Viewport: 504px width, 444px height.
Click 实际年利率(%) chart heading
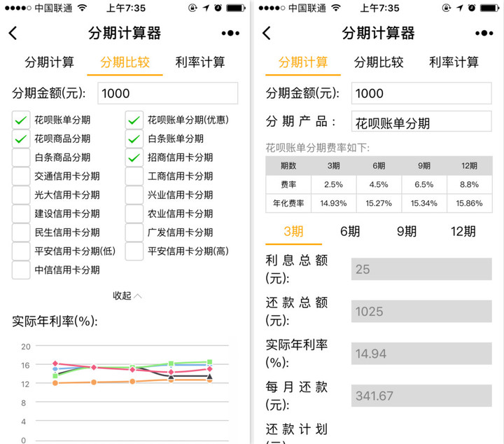click(55, 321)
